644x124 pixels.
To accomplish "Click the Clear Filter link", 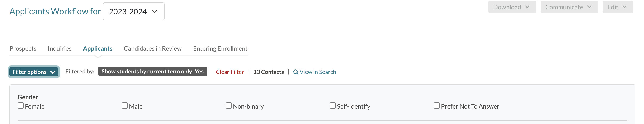I will (229, 72).
